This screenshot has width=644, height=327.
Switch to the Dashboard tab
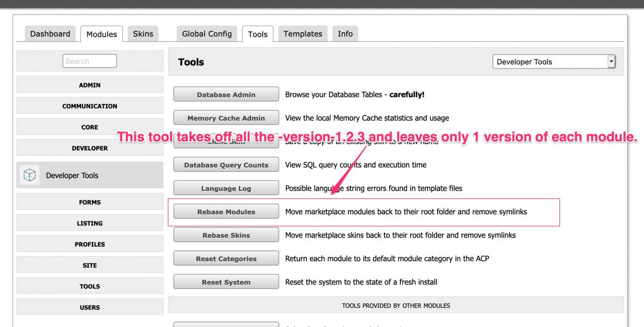(50, 34)
